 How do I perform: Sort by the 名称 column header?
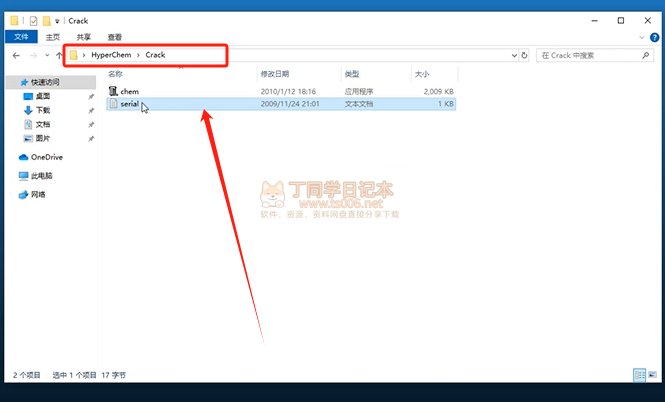(115, 74)
